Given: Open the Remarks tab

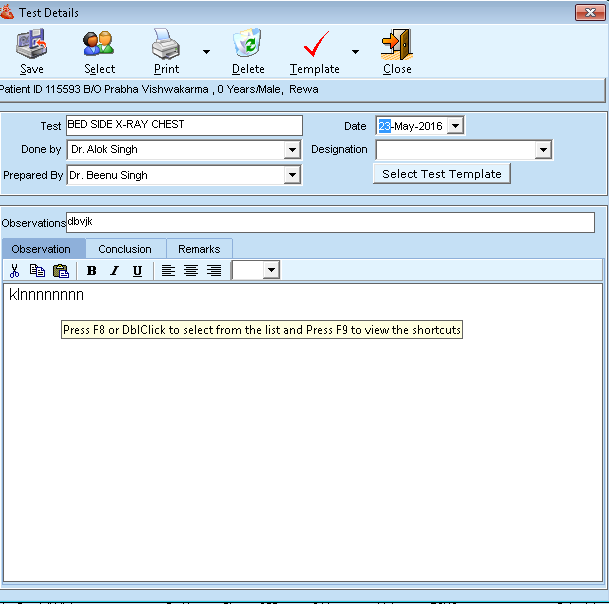Looking at the screenshot, I should click(199, 249).
